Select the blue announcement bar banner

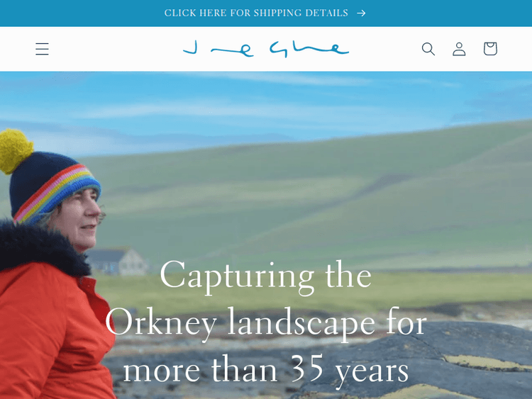(x=266, y=13)
